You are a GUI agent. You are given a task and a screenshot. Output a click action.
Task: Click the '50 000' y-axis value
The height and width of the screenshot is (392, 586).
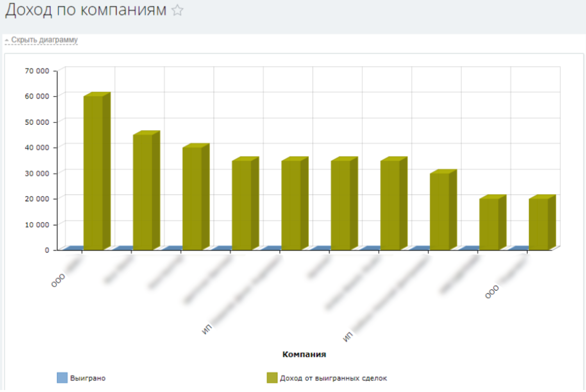click(37, 122)
